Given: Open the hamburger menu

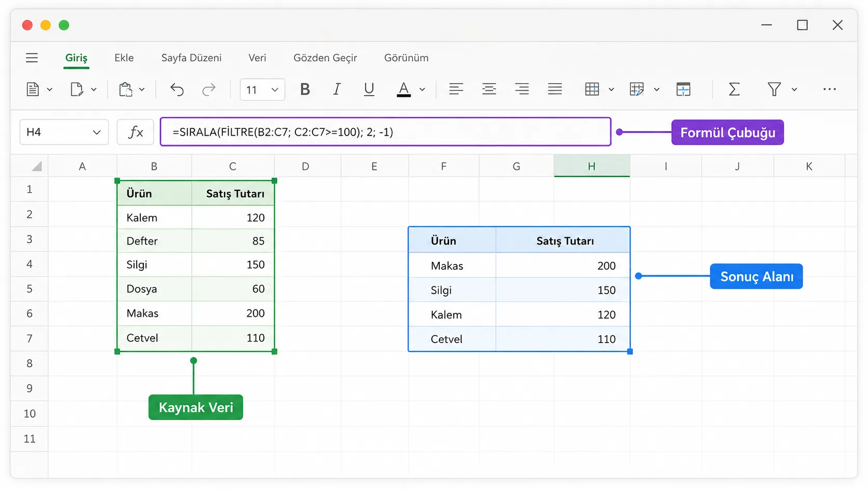Looking at the screenshot, I should pyautogui.click(x=32, y=58).
